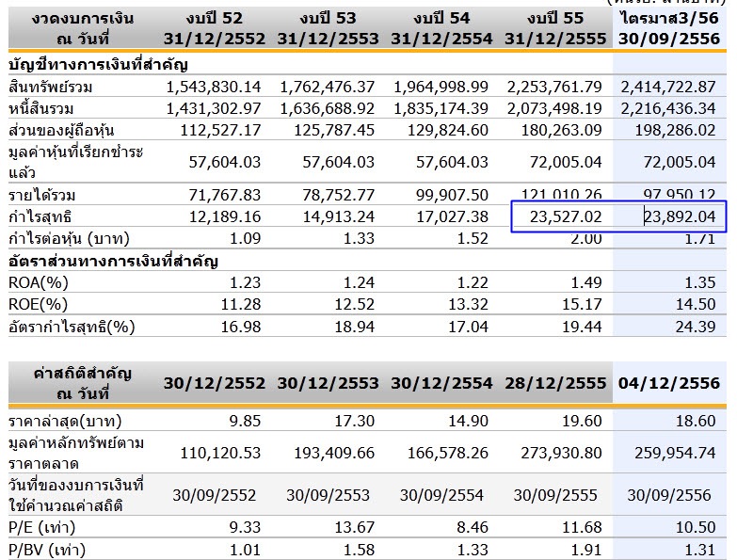The width and height of the screenshot is (737, 560).
Task: Click total liabilities value 1,431,302.97
Action: 214,108
